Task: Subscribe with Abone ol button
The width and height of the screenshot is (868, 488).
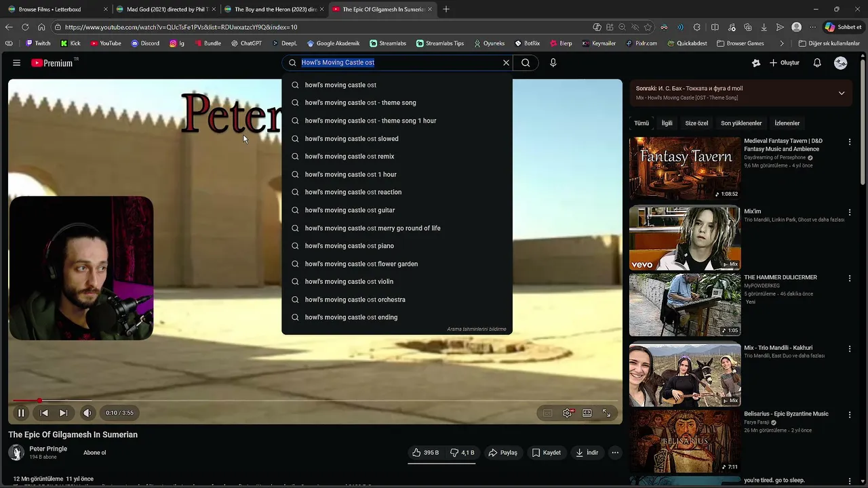Action: coord(95,452)
